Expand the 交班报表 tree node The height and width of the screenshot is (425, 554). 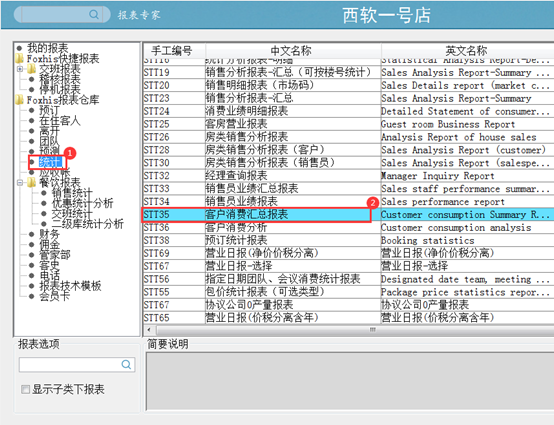(20, 69)
